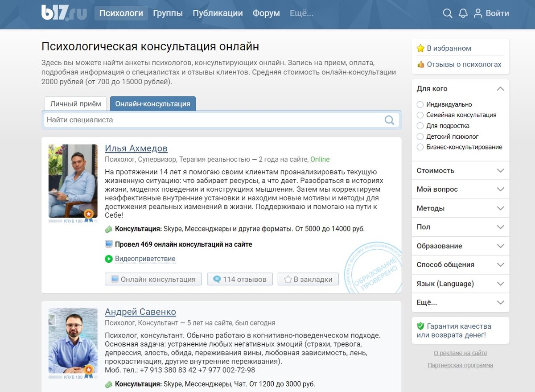Click Клуб 100 badge on Андрей Савенко's photo
Screen dimensions: 535x392
89,371
